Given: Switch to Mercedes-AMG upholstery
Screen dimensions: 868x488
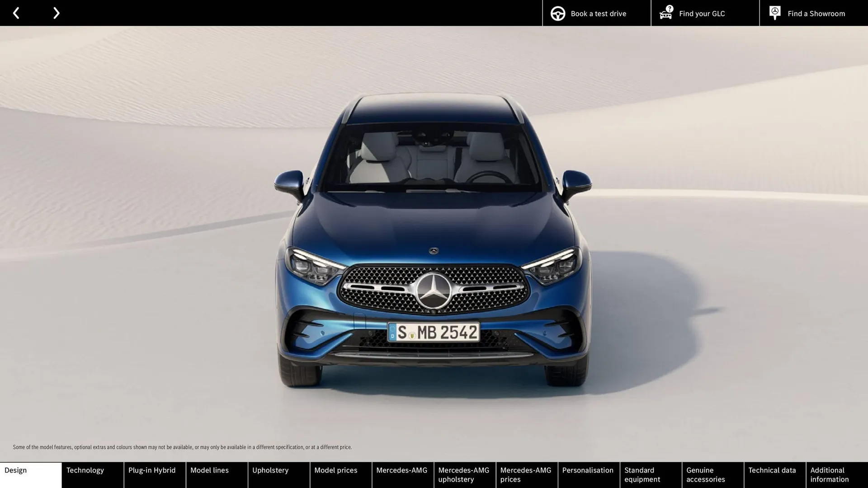Looking at the screenshot, I should 464,475.
